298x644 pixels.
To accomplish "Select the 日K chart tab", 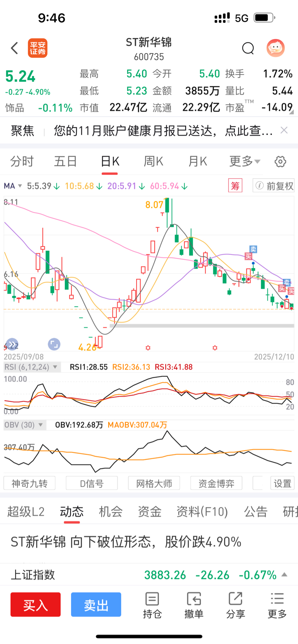I will coord(110,161).
